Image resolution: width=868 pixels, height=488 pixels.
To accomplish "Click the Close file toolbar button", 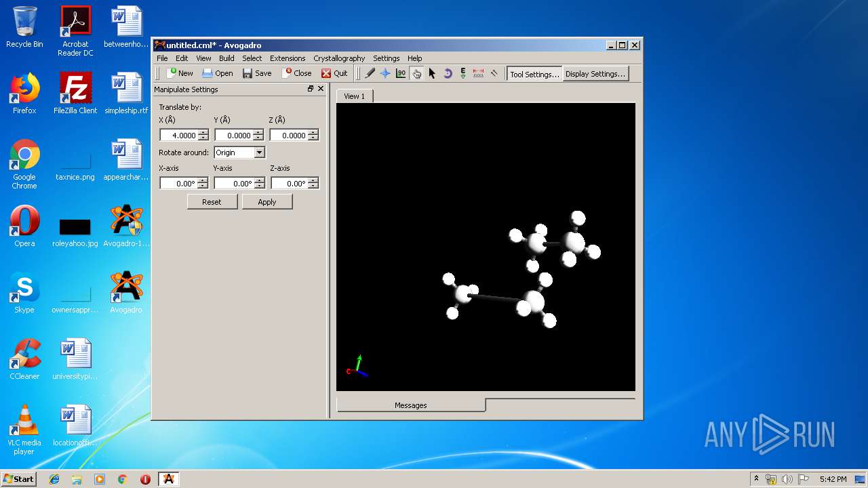I will pos(297,73).
